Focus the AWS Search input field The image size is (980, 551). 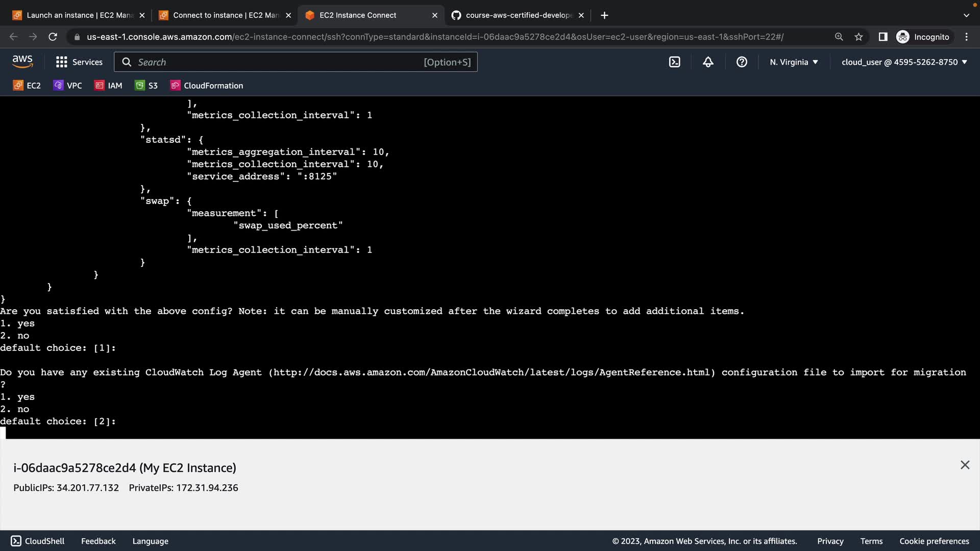pos(278,62)
